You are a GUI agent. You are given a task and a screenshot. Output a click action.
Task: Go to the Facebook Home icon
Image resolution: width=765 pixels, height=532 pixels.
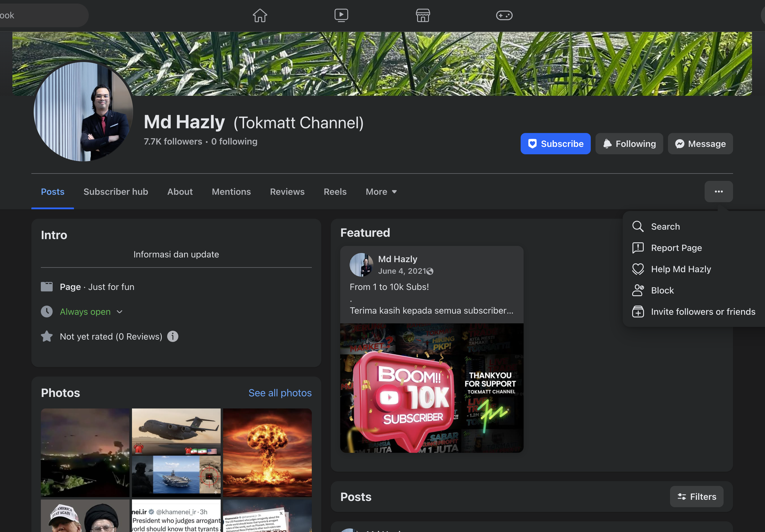pyautogui.click(x=260, y=15)
